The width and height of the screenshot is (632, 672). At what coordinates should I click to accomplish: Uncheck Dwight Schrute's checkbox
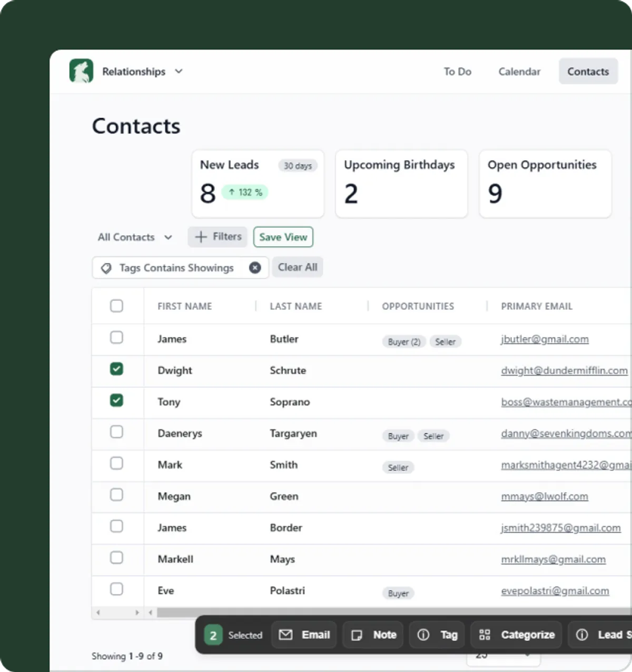click(x=116, y=369)
